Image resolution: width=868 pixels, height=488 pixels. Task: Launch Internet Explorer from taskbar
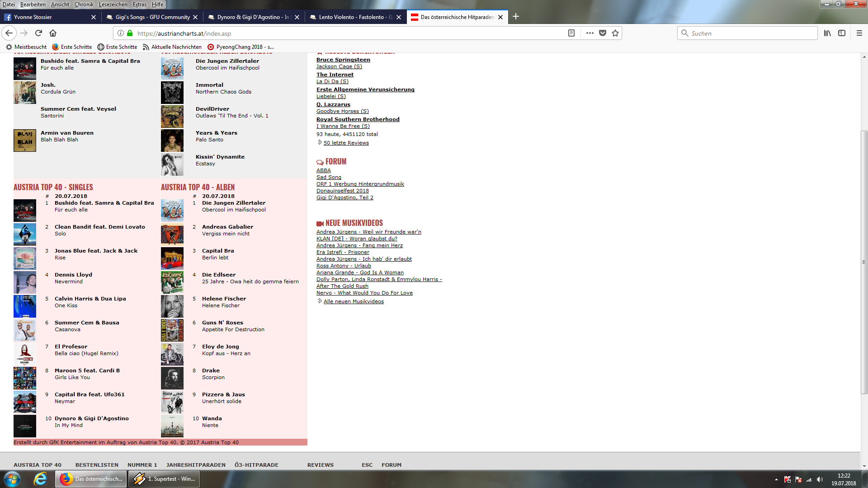40,479
